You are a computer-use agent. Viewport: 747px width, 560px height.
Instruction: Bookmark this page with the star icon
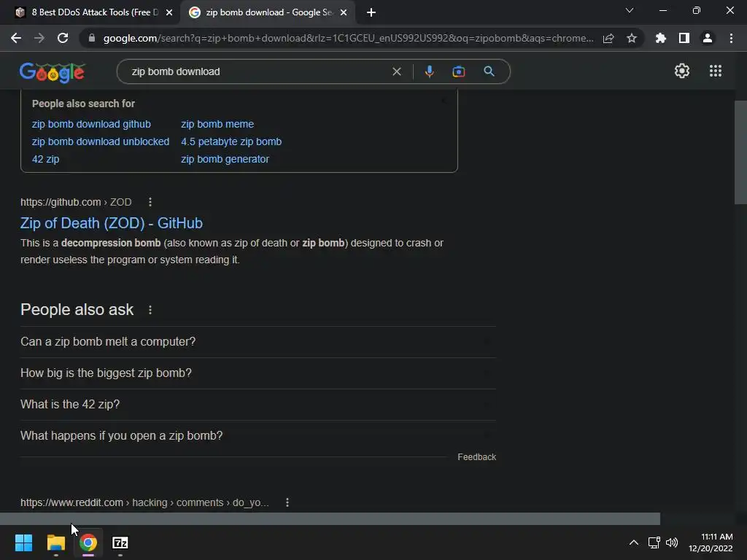click(632, 38)
